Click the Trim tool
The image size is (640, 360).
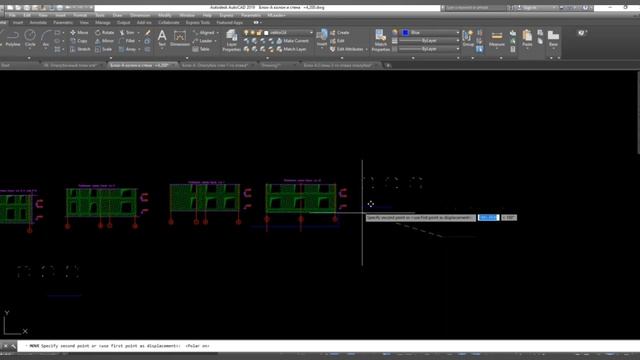pyautogui.click(x=127, y=33)
